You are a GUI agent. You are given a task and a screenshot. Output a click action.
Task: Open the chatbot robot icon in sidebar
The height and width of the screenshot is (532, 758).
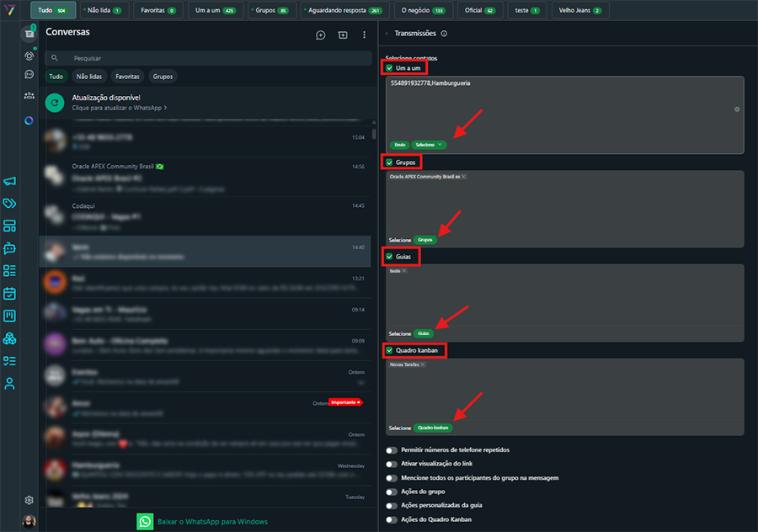pos(9,248)
